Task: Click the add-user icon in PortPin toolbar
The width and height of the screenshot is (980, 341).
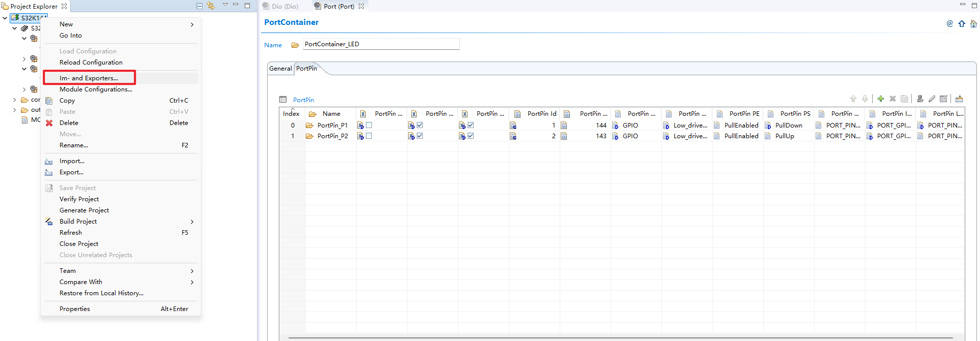Action: point(920,99)
